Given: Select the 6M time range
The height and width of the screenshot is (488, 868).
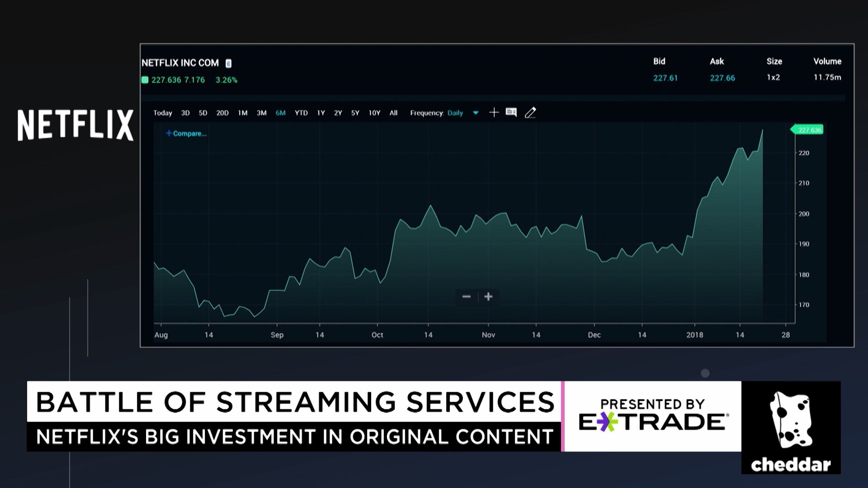Looking at the screenshot, I should 280,113.
